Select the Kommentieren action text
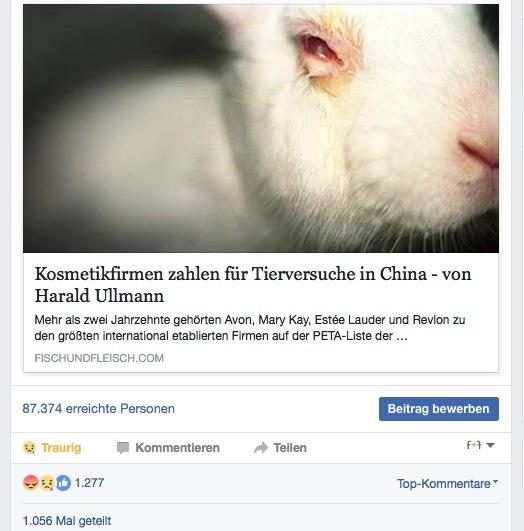524x531 pixels. point(177,448)
